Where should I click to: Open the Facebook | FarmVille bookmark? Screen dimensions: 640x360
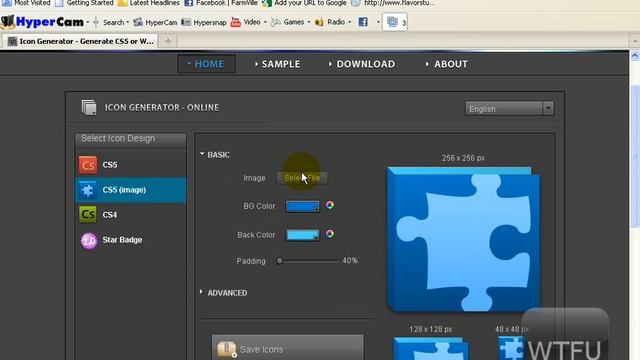click(221, 3)
